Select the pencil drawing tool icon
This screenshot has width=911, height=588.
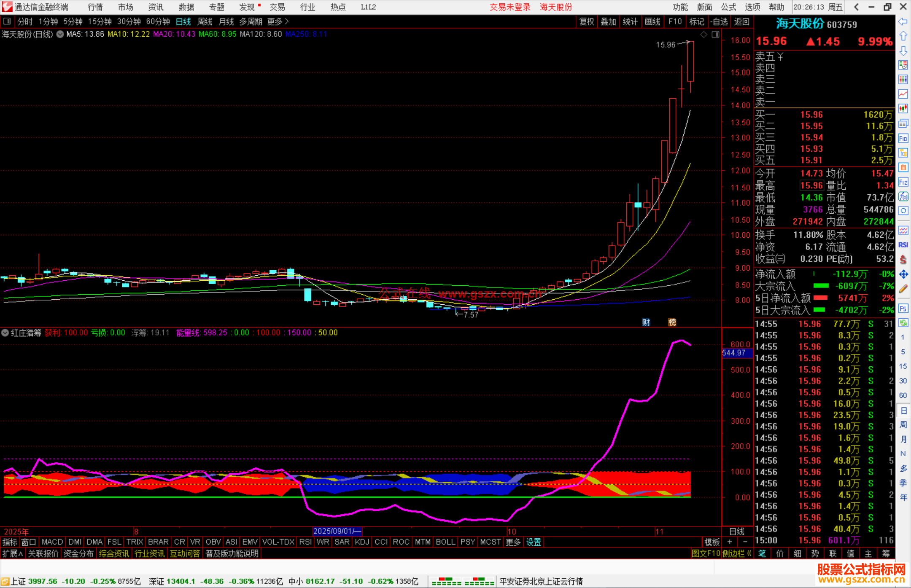tap(903, 289)
